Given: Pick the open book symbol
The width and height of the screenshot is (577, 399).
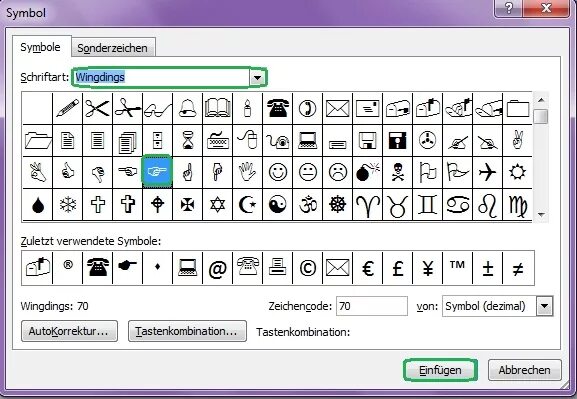Looking at the screenshot, I should pyautogui.click(x=217, y=108).
